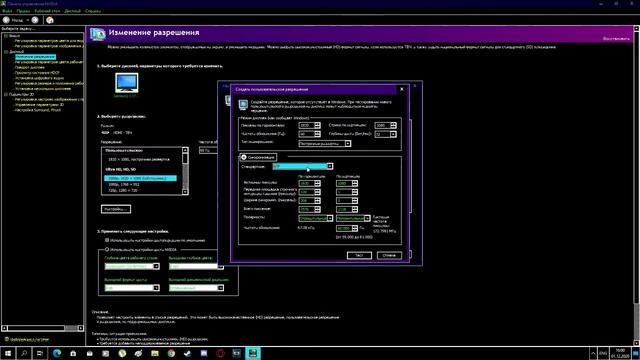Open the Дисплей menu

click(73, 11)
